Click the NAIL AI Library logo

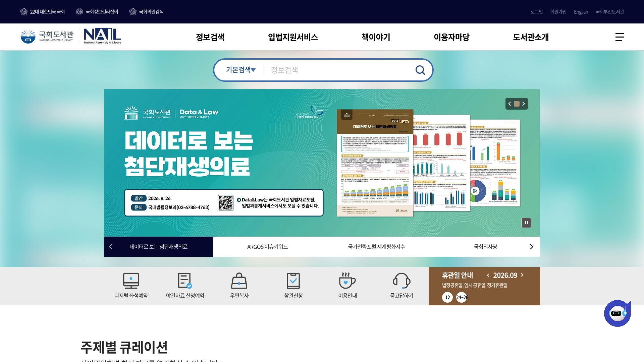pyautogui.click(x=102, y=36)
